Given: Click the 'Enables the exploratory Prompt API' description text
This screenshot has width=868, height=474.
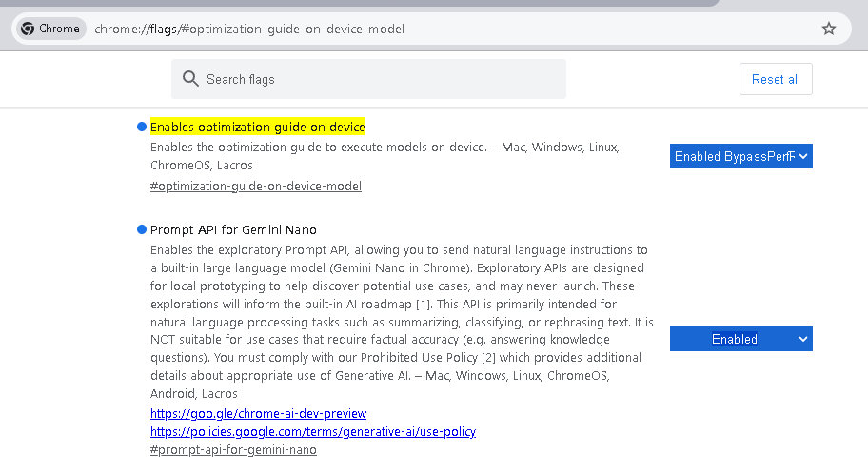Looking at the screenshot, I should [x=402, y=322].
